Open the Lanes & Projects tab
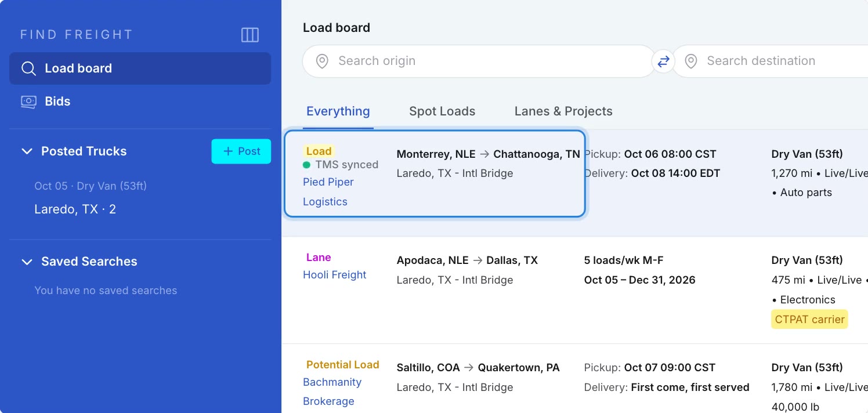The height and width of the screenshot is (413, 868). pos(563,111)
